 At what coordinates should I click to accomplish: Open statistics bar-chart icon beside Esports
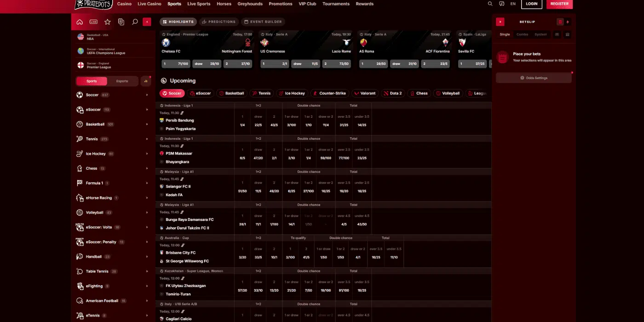click(146, 81)
